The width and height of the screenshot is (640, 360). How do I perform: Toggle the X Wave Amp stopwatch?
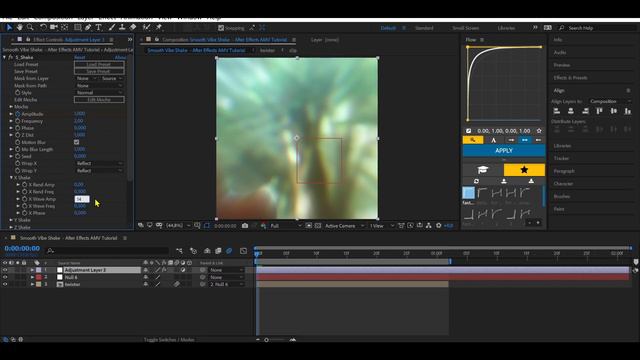(24, 199)
